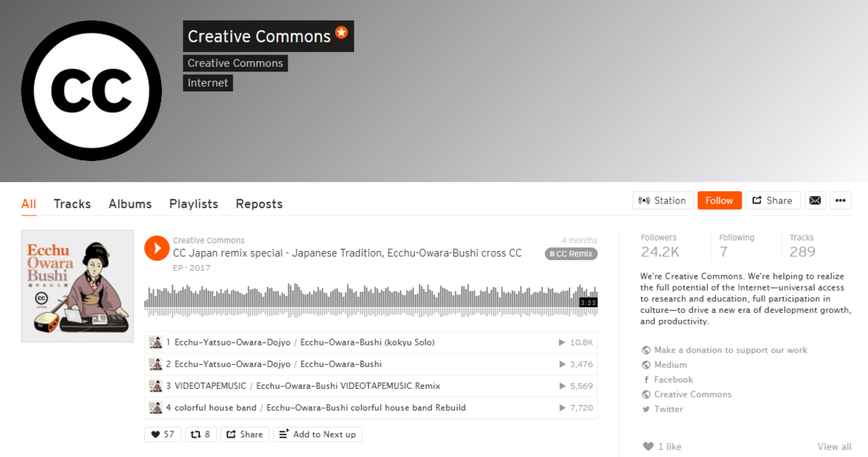Image resolution: width=868 pixels, height=457 pixels.
Task: Open the Facebook link in sidebar
Action: pyautogui.click(x=667, y=380)
